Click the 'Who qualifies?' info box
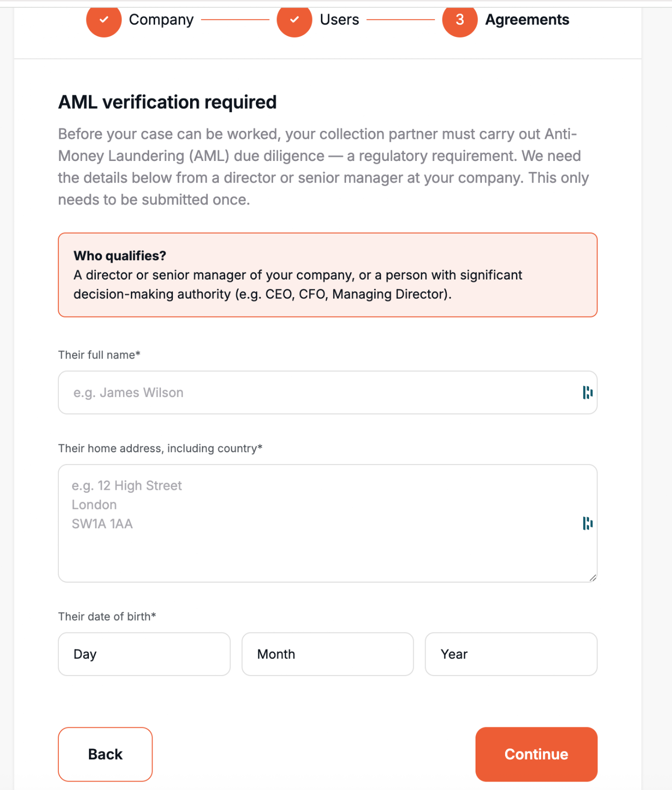This screenshot has width=672, height=790. click(x=327, y=275)
